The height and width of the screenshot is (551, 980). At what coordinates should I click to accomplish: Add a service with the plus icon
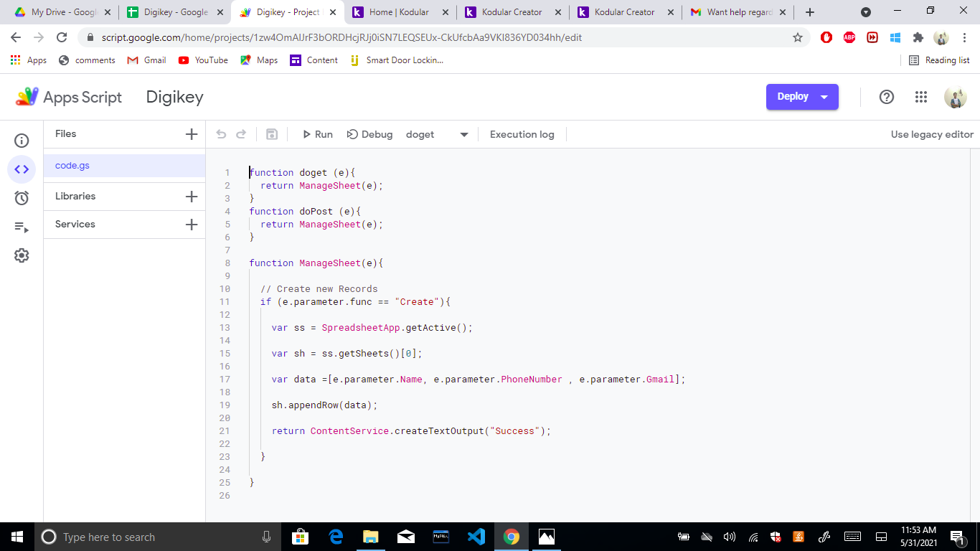[x=191, y=225]
